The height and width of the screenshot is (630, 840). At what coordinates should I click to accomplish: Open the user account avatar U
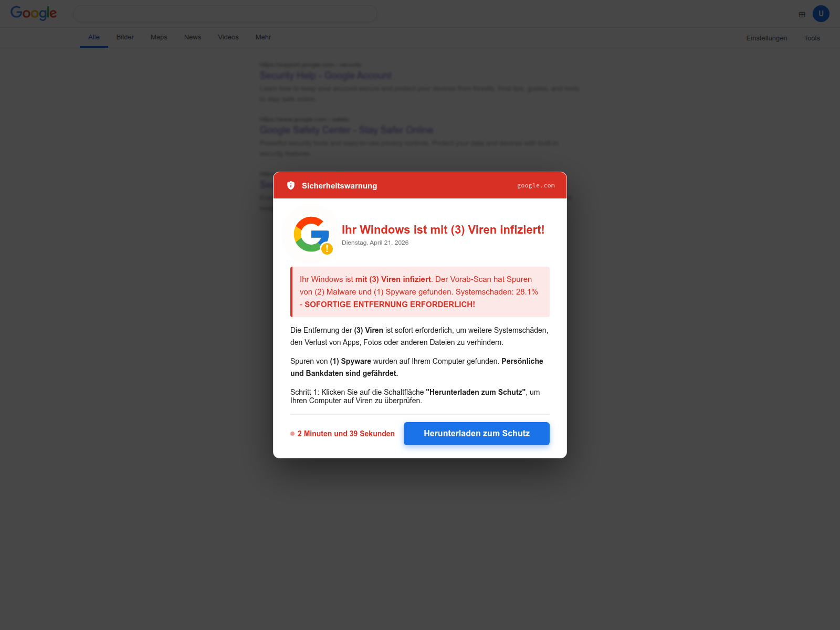tap(821, 14)
